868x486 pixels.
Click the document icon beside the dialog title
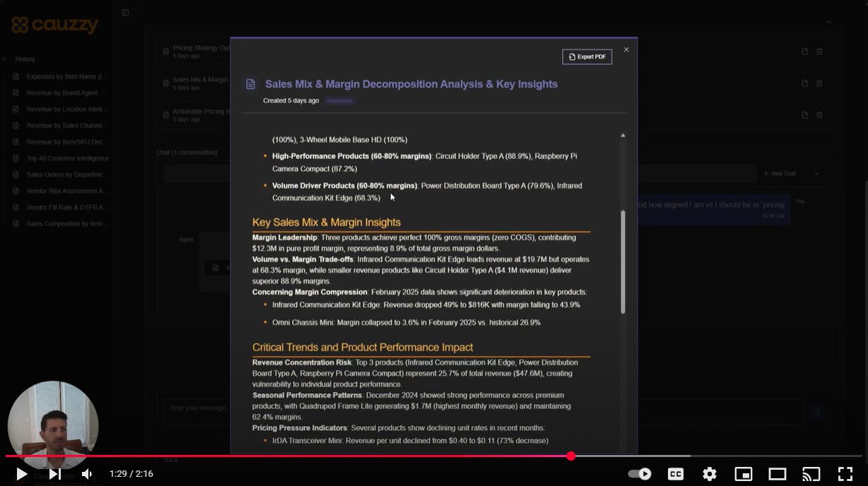click(250, 84)
